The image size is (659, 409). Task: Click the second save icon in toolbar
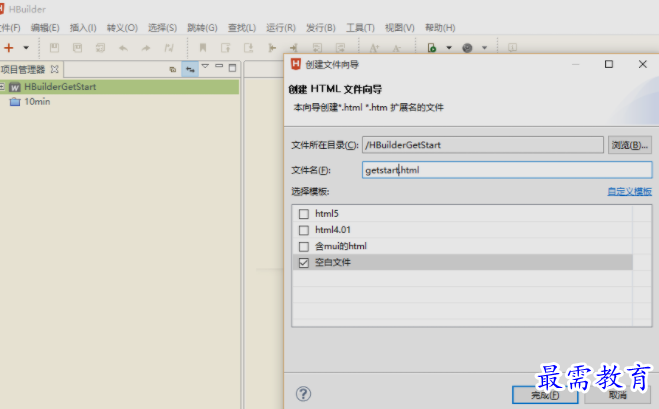pyautogui.click(x=77, y=47)
